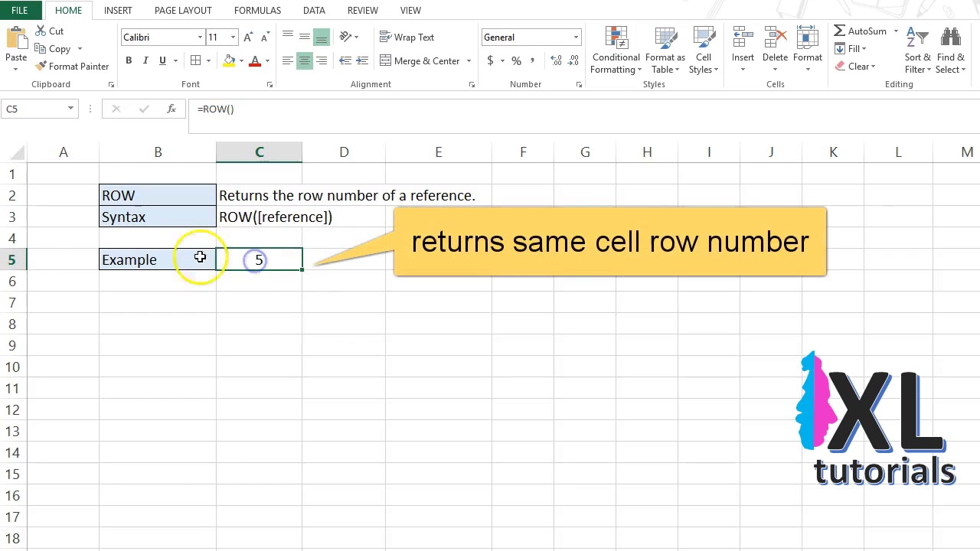980x551 pixels.
Task: Align text left in the cell
Action: [288, 61]
